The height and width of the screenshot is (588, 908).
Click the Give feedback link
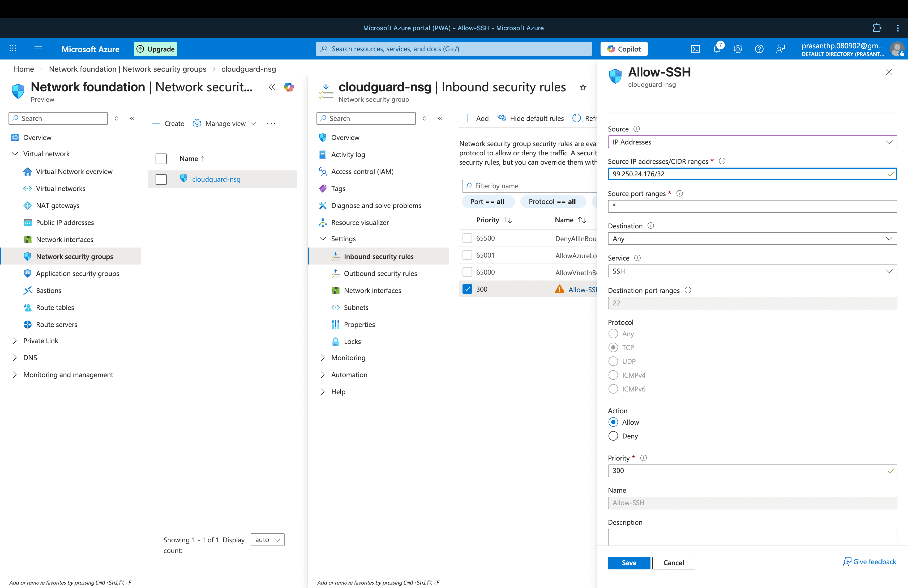coord(870,562)
